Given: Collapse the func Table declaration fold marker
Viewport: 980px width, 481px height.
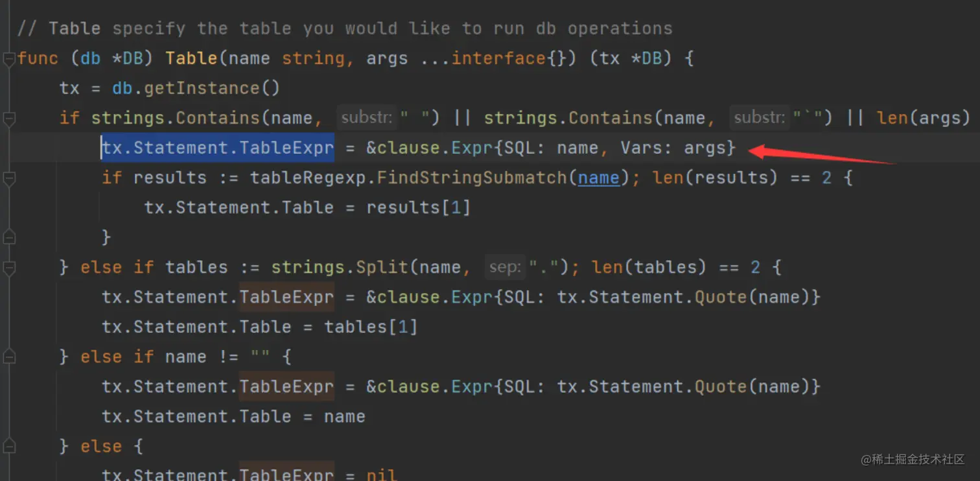Looking at the screenshot, I should [9, 60].
